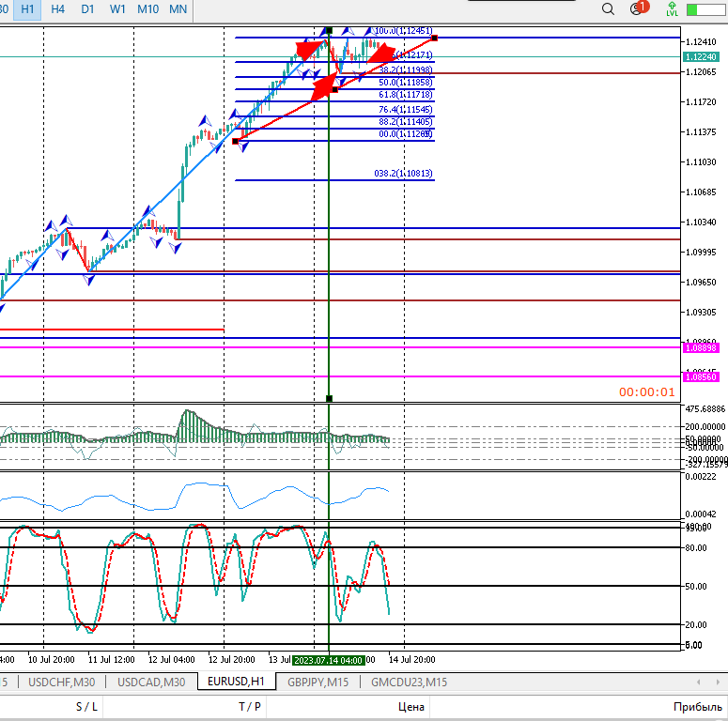Click the Прибыль column header
The height and width of the screenshot is (721, 728).
[x=697, y=707]
